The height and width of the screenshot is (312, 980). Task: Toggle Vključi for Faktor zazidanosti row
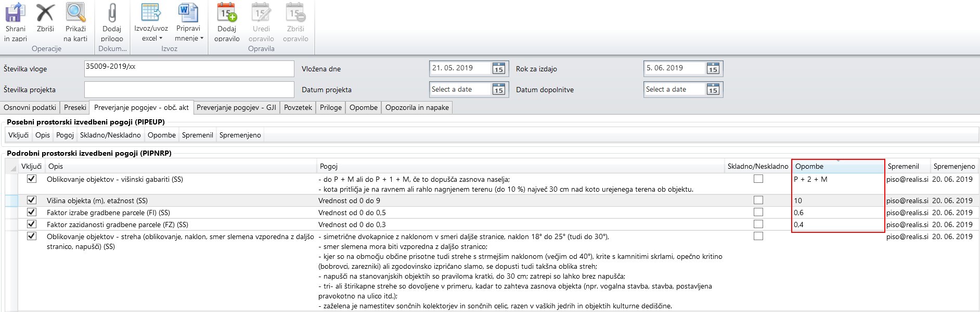coord(32,224)
